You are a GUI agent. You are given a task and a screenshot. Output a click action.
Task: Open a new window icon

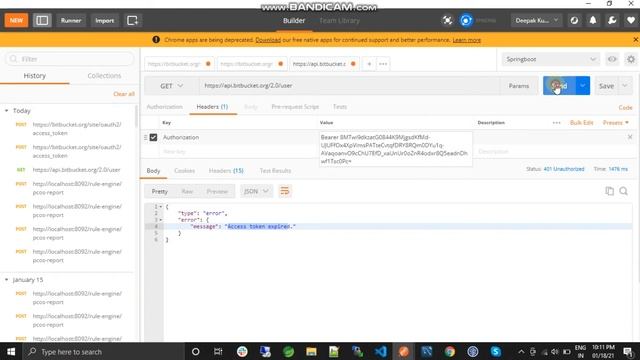pyautogui.click(x=132, y=20)
